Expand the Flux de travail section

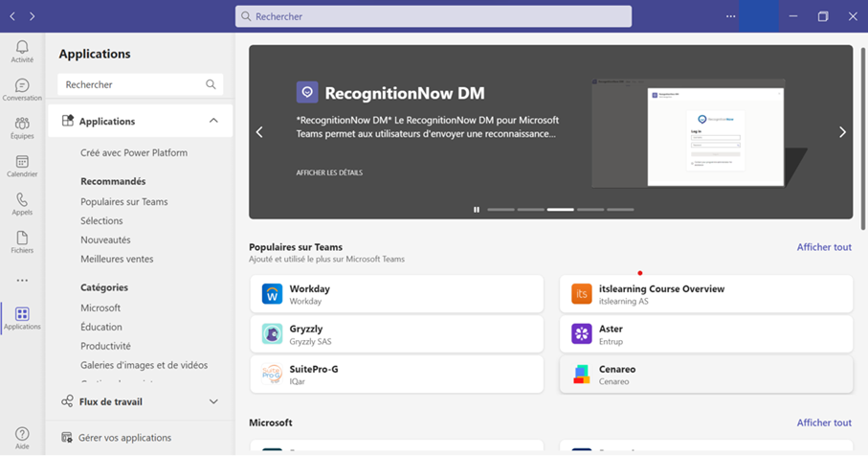pos(213,401)
